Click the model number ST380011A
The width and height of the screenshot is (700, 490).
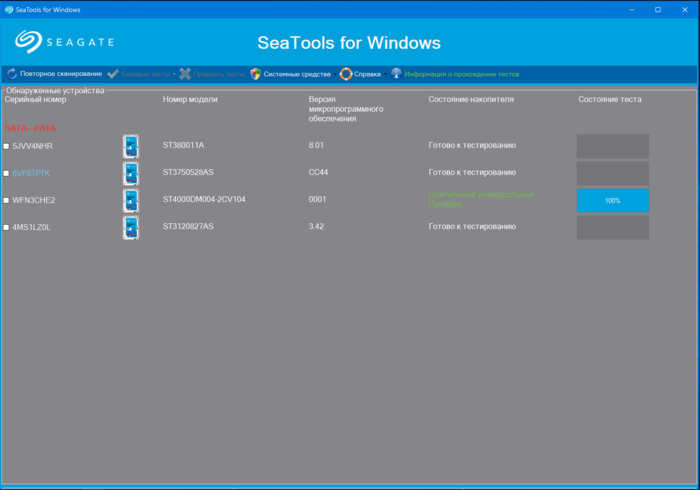[x=183, y=145]
